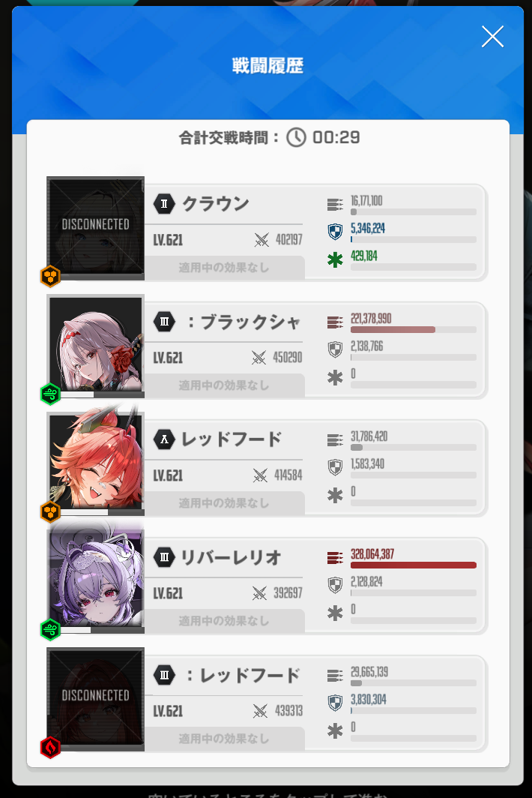Click リバーレリオ's red damage dealt icon
This screenshot has width=532, height=798.
click(x=335, y=558)
